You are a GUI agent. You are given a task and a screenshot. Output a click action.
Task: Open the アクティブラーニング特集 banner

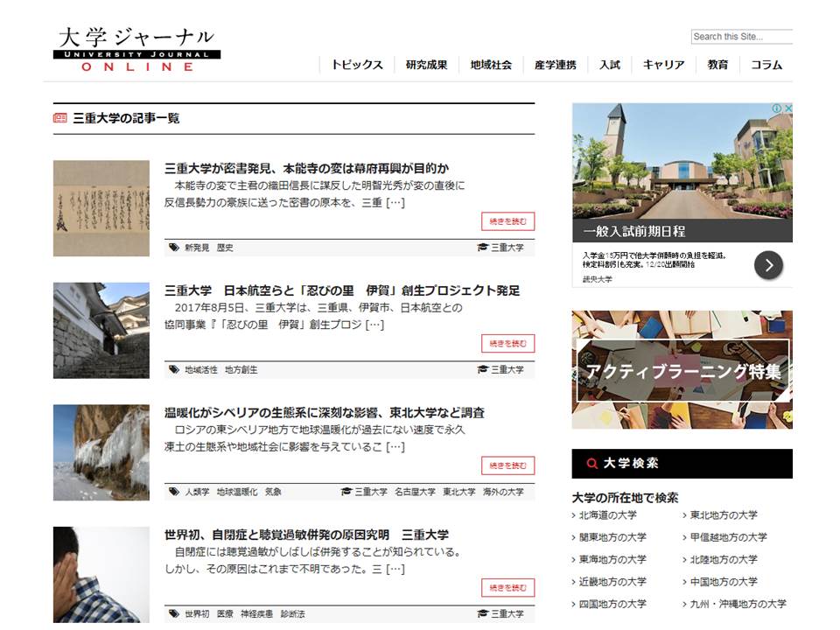click(x=682, y=369)
